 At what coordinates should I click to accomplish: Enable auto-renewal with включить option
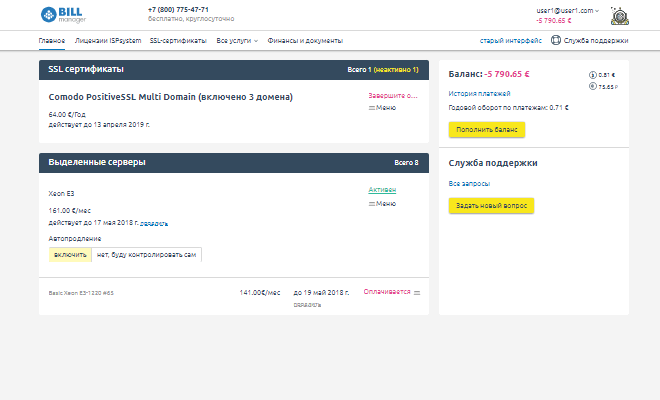(70, 255)
